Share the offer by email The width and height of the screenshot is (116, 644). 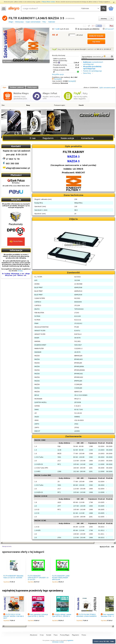tap(84, 26)
